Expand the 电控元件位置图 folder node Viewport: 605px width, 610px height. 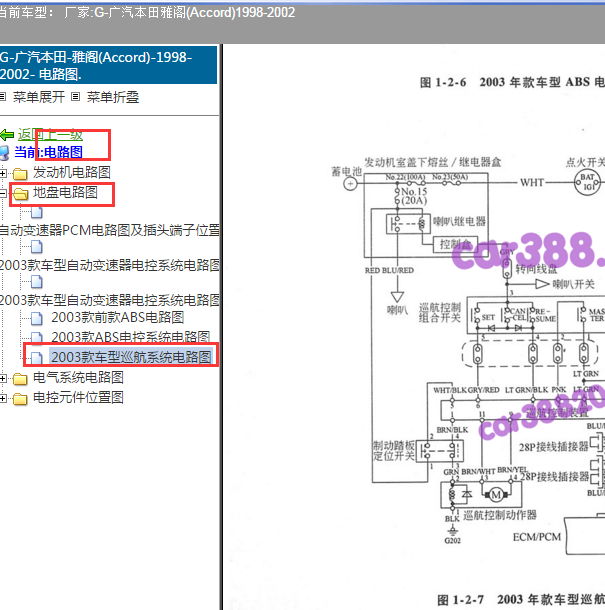[3, 398]
